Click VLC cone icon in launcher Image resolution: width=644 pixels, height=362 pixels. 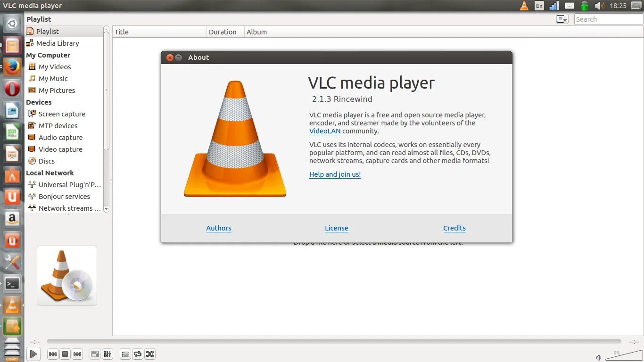click(12, 305)
